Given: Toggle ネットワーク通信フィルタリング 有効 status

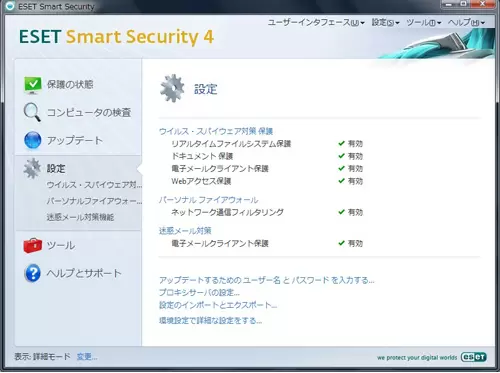Looking at the screenshot, I should (x=351, y=212).
